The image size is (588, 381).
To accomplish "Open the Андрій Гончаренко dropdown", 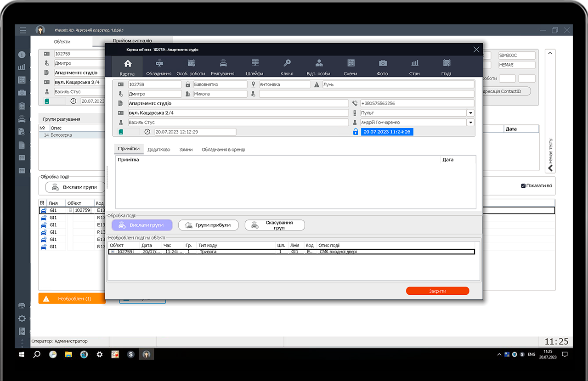I will point(470,123).
